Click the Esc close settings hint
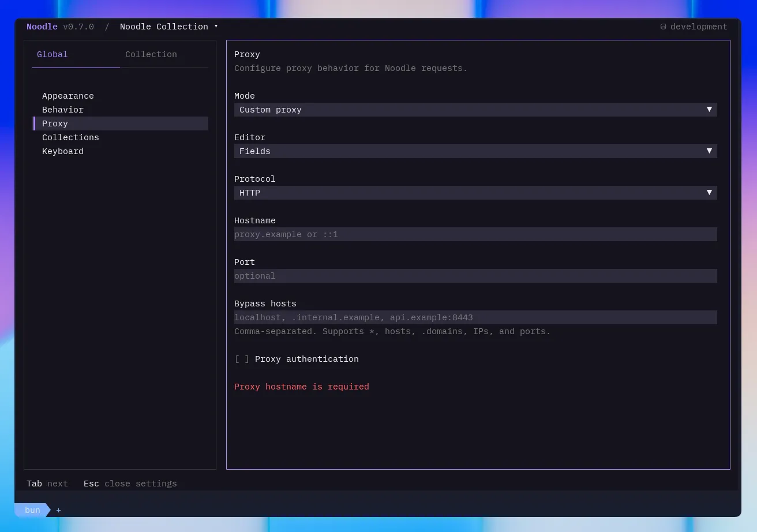 point(130,484)
